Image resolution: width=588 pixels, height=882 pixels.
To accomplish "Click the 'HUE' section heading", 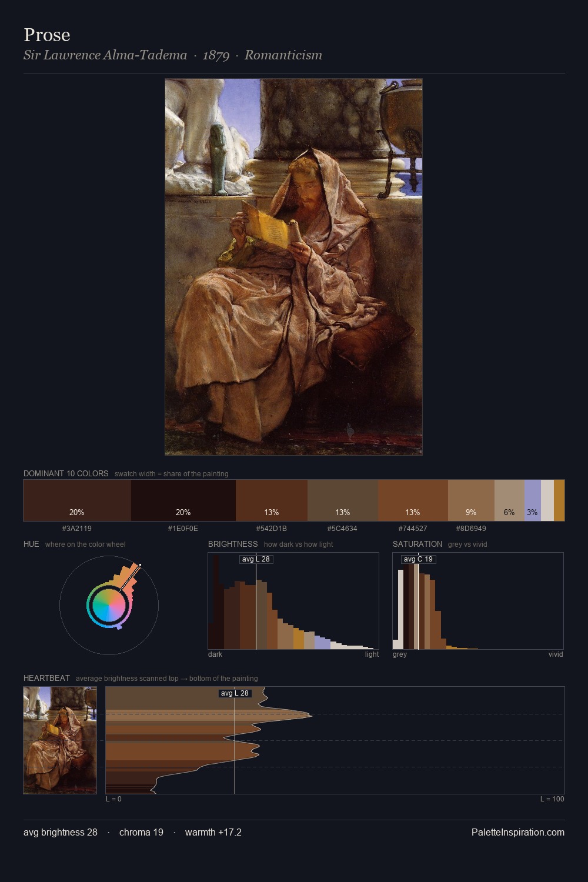I will point(31,544).
